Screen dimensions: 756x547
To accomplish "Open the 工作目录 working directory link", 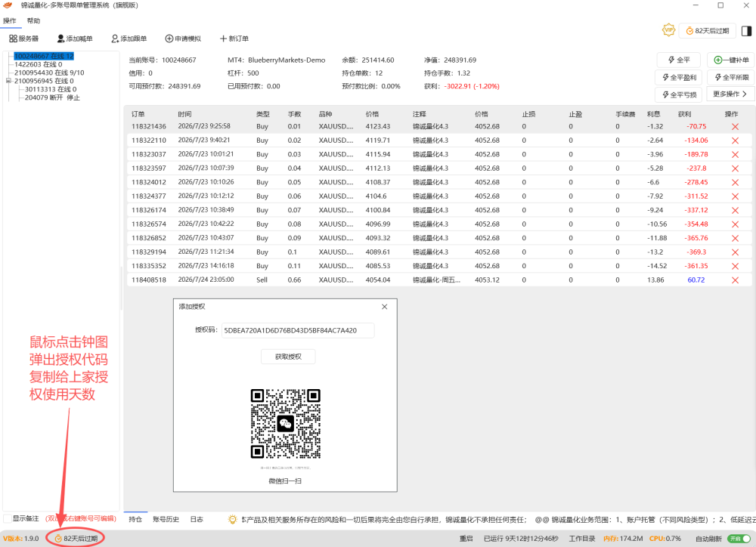I will (x=582, y=539).
